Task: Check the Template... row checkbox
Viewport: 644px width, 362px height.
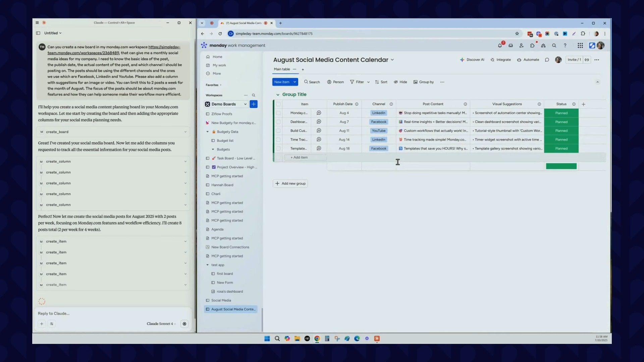Action: pyautogui.click(x=278, y=148)
